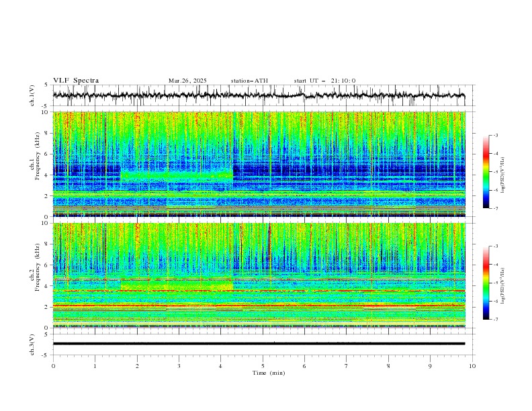This screenshot has height=411, width=532.
Task: Click the "3" tick on the time axis
Action: coord(179,366)
